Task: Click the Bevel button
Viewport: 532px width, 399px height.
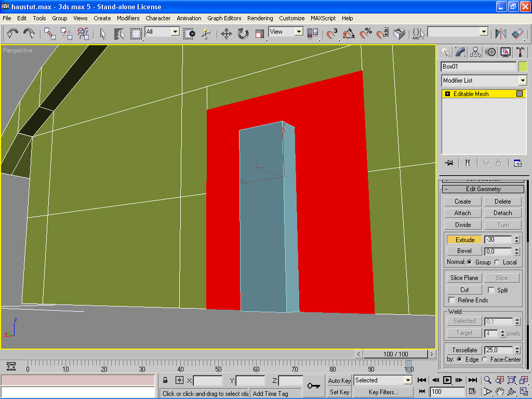Action: [x=464, y=251]
